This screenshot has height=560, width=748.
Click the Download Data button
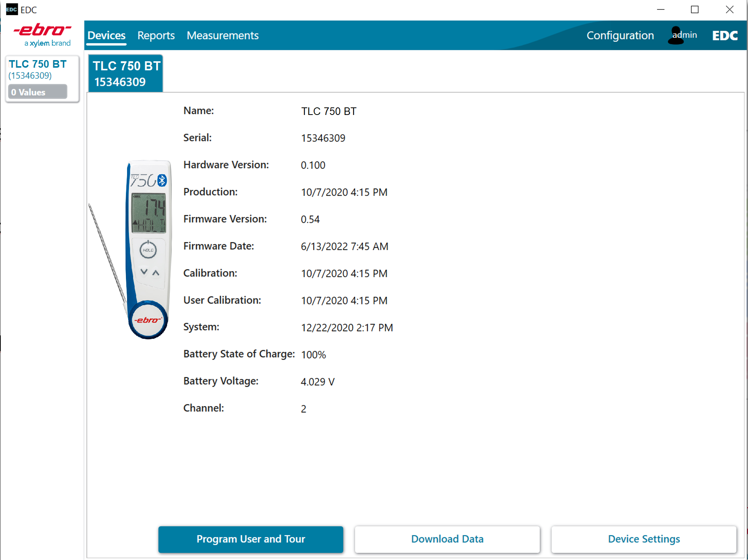[x=447, y=539]
